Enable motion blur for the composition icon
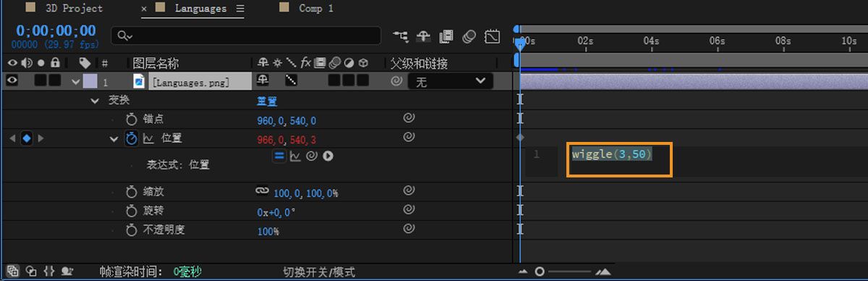Viewport: 868px width, 281px height. (x=469, y=35)
